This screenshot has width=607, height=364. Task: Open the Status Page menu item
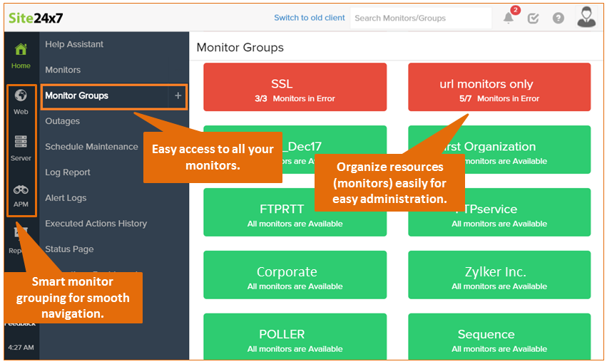69,249
